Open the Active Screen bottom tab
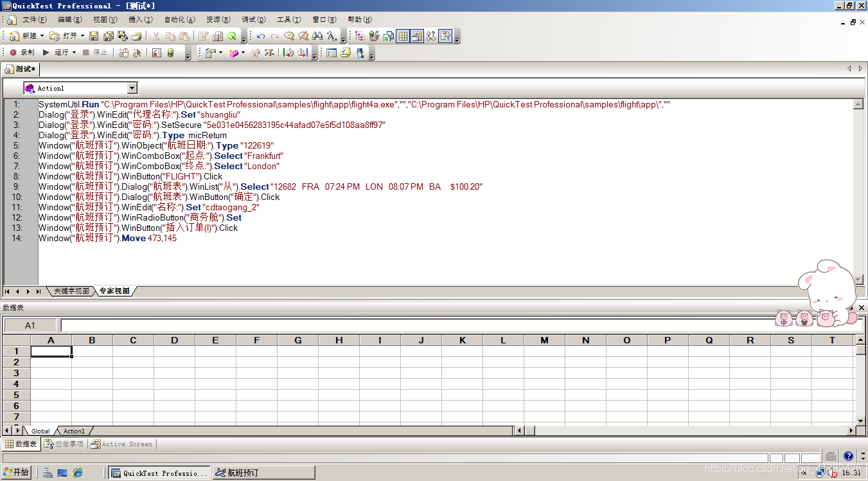 (122, 444)
